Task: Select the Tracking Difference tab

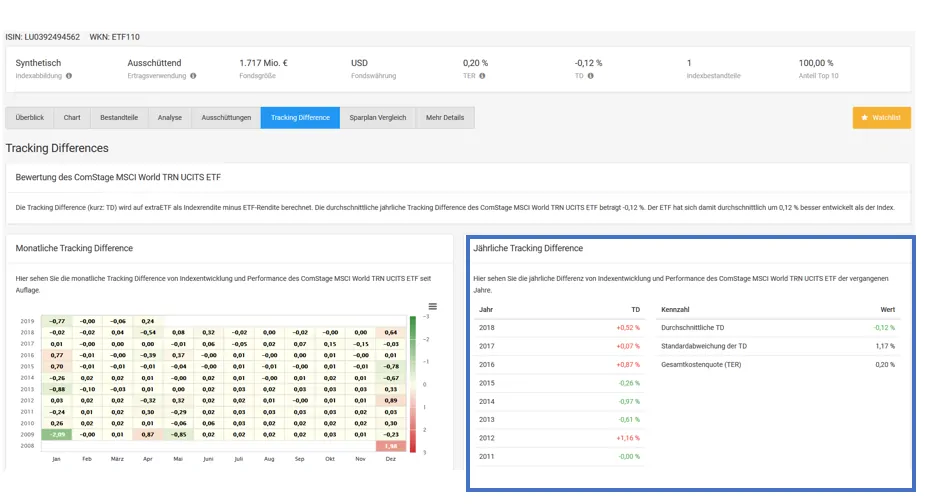Action: click(300, 118)
